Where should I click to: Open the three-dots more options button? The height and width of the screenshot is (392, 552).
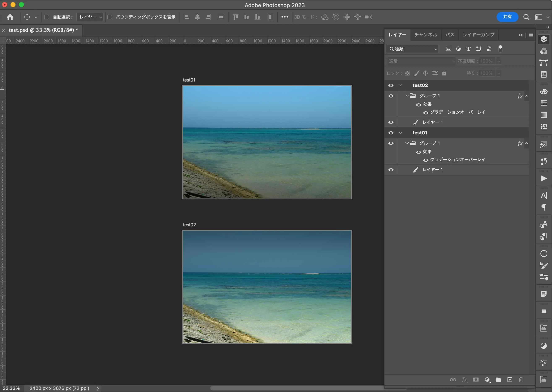click(x=285, y=17)
